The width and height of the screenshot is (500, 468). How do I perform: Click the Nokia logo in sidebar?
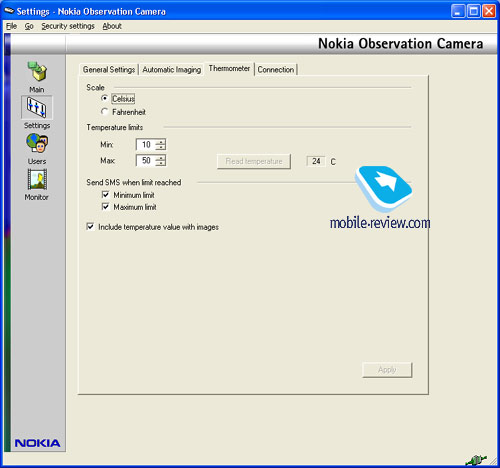click(37, 443)
